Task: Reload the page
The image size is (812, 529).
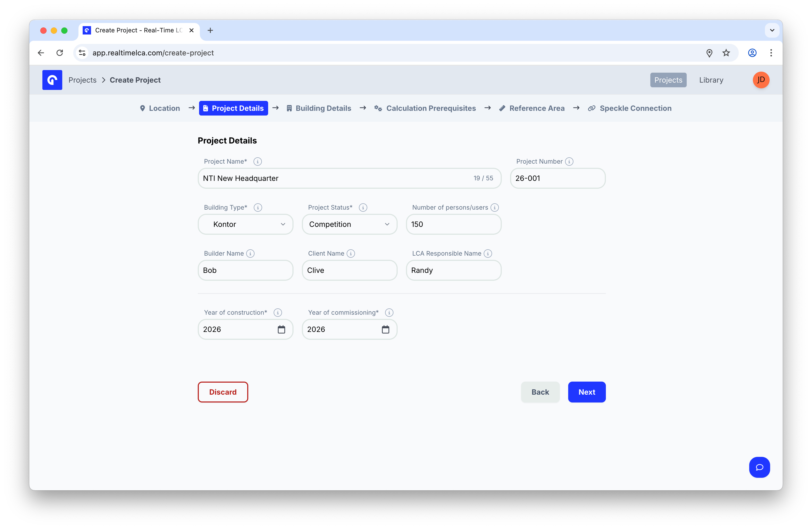Action: click(60, 53)
